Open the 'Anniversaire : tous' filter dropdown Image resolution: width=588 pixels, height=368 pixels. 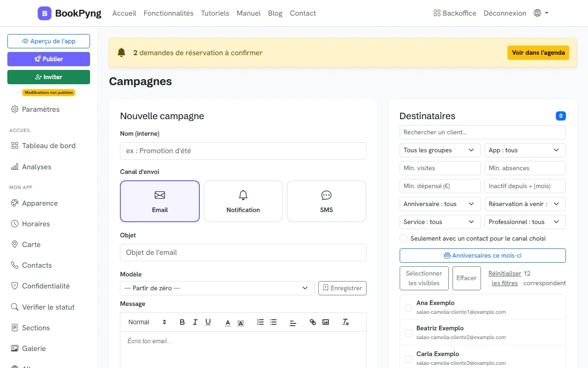point(440,204)
